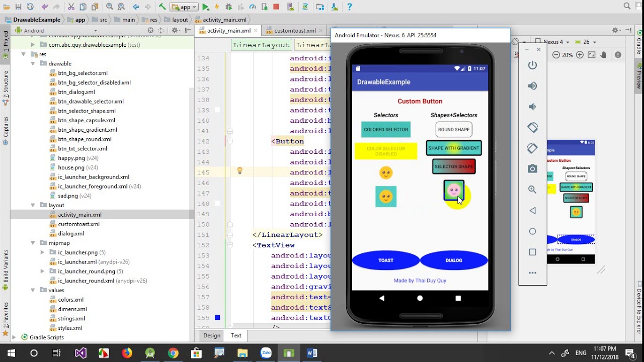Open emulator extended controls (three dots)
The width and height of the screenshot is (644, 362).
click(x=532, y=273)
